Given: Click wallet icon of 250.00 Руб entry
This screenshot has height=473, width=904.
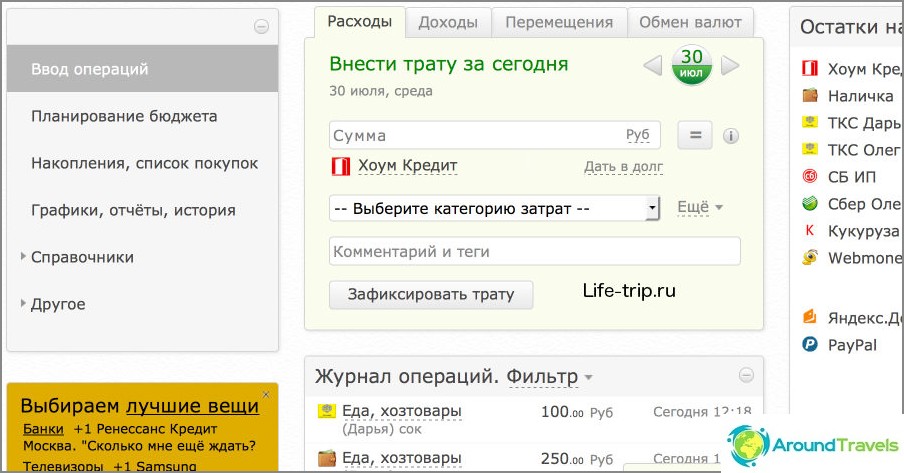Looking at the screenshot, I should click(x=327, y=459).
